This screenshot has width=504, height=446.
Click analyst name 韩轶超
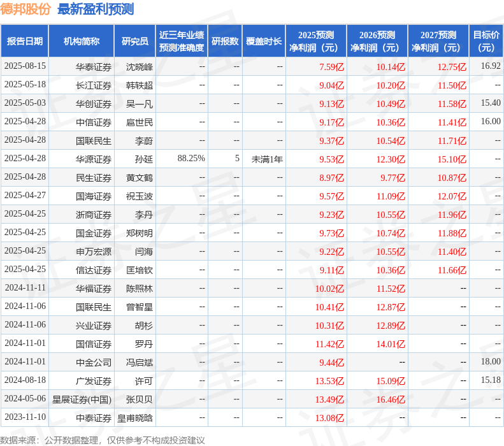[x=139, y=85]
